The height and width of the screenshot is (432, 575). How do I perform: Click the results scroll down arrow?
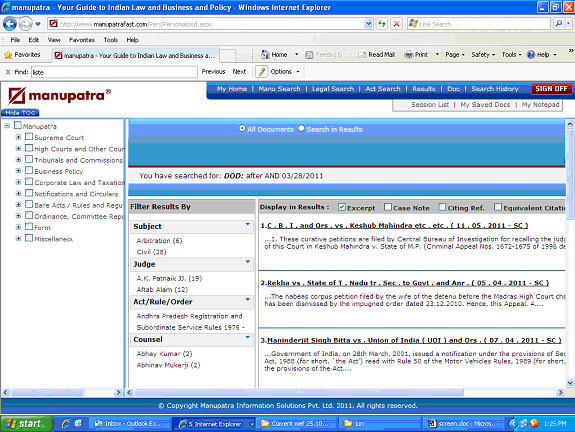tap(569, 382)
